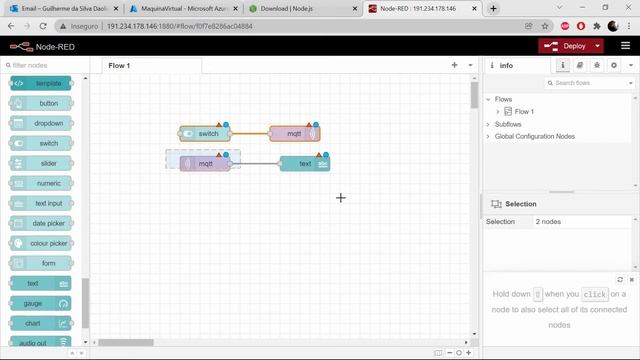Image resolution: width=640 pixels, height=360 pixels.
Task: Select the mqtt in node on canvas
Action: [x=205, y=164]
